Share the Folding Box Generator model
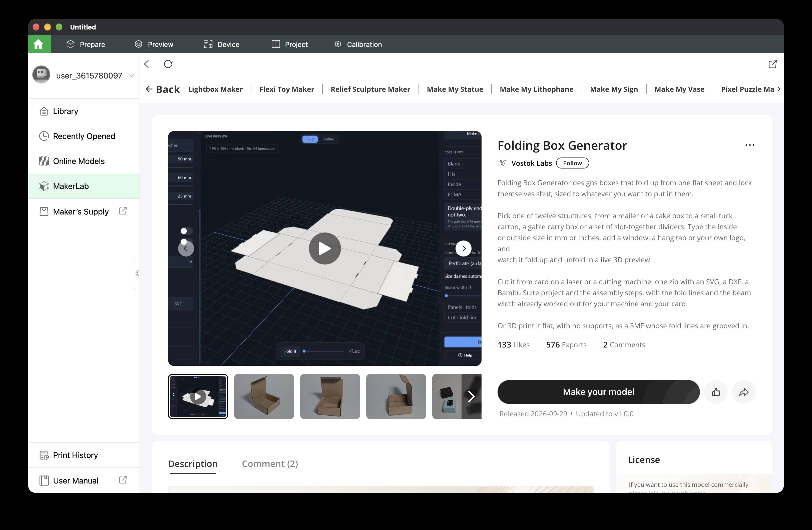Image resolution: width=812 pixels, height=530 pixels. pyautogui.click(x=744, y=392)
